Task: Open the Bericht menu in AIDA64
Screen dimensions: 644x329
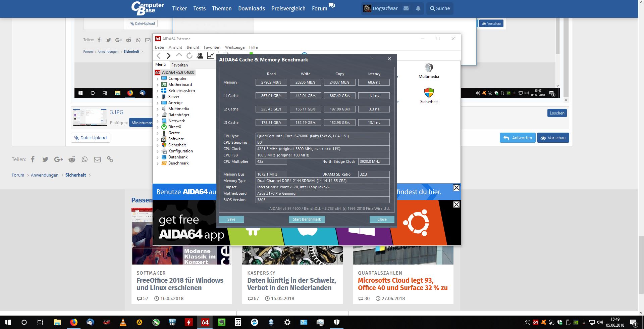Action: tap(193, 47)
